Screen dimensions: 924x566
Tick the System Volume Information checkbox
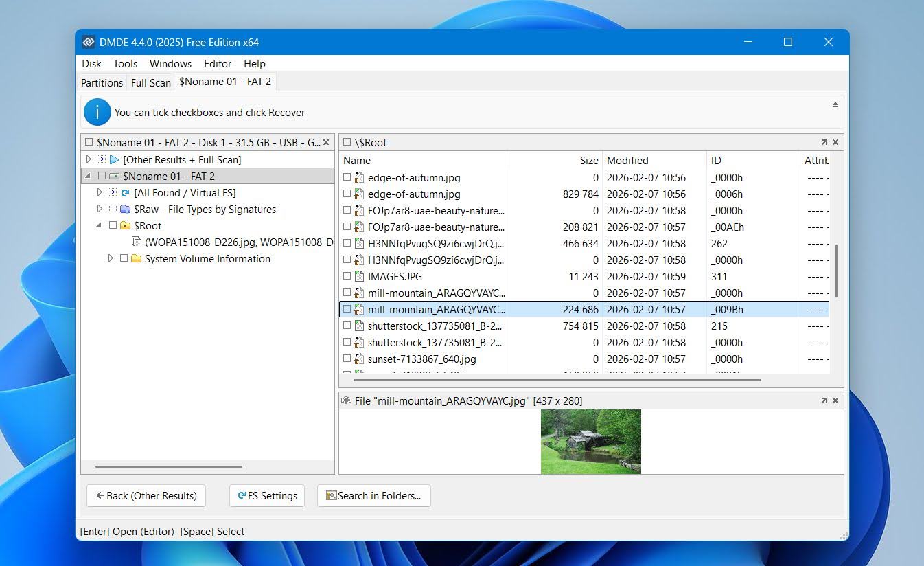click(124, 259)
